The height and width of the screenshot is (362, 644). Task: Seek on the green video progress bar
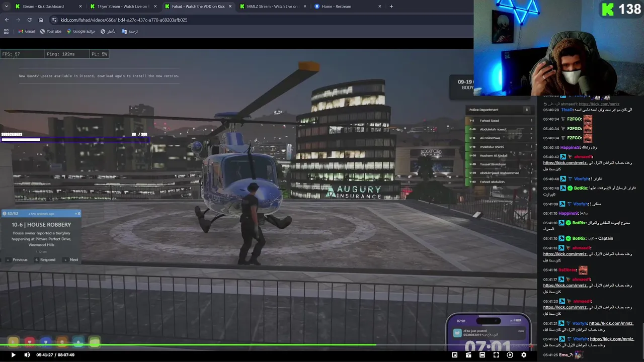(269, 345)
